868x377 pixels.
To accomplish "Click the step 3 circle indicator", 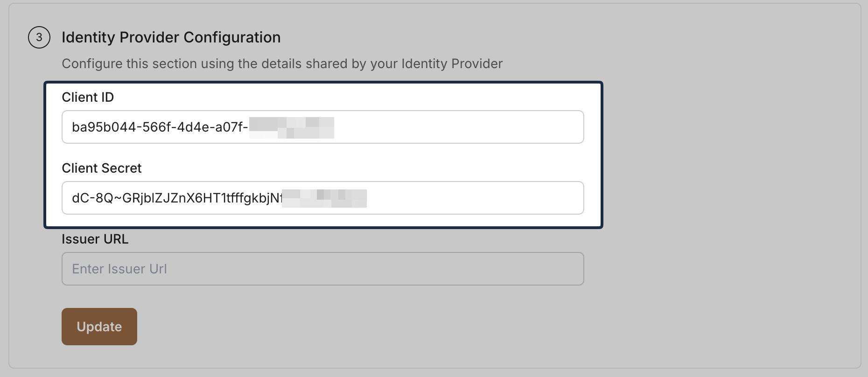I will [x=39, y=37].
